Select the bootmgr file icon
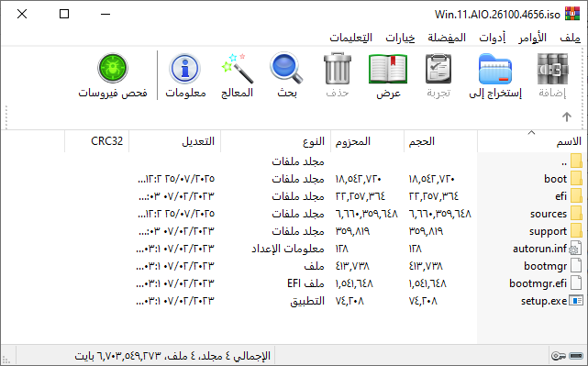 pyautogui.click(x=576, y=265)
